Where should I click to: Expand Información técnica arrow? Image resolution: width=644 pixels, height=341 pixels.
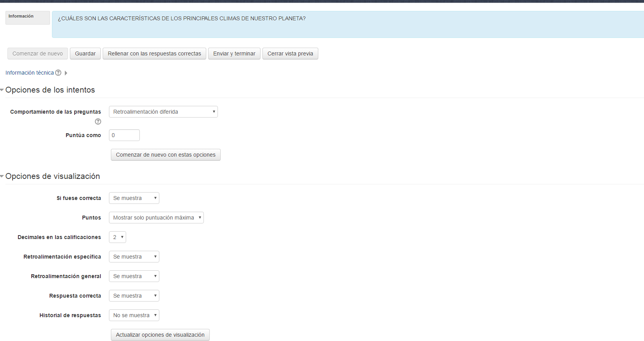[x=66, y=73]
